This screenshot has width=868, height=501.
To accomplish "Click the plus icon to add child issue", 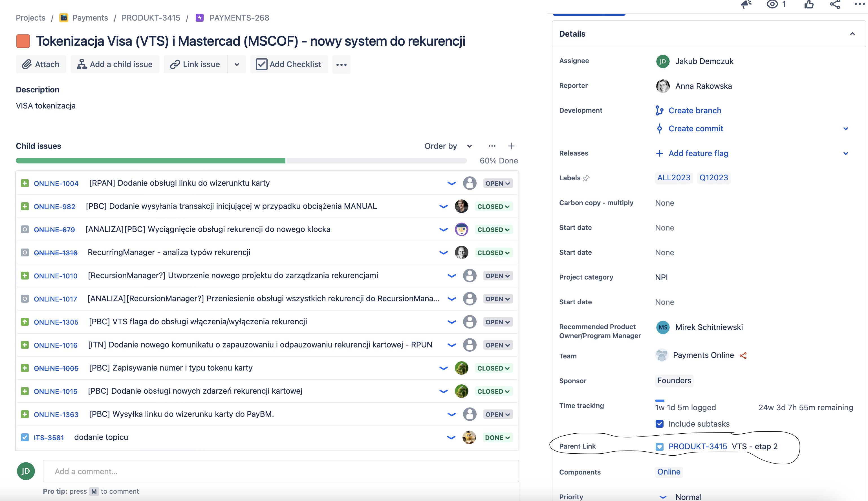I will 511,146.
